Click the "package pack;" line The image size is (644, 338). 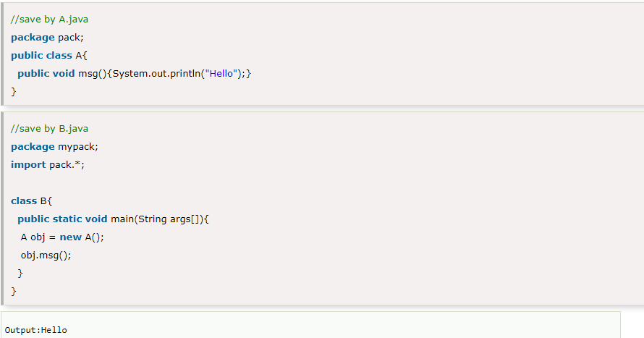[48, 37]
